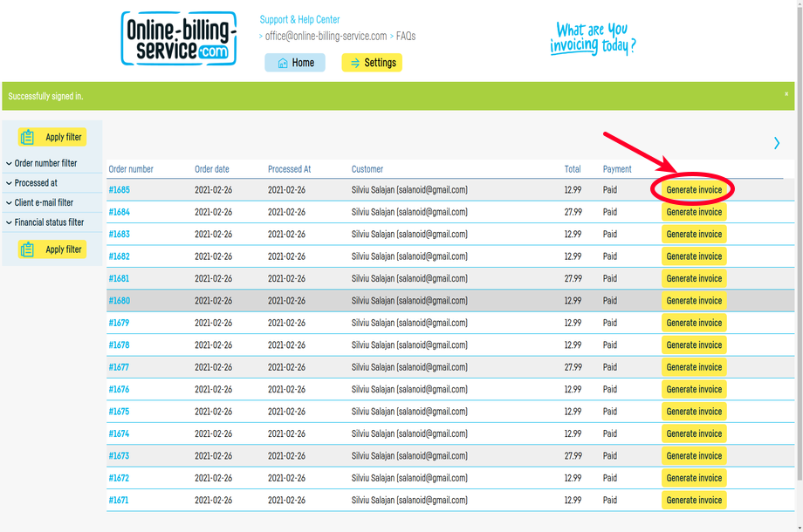Open order #1681 link

tap(119, 278)
